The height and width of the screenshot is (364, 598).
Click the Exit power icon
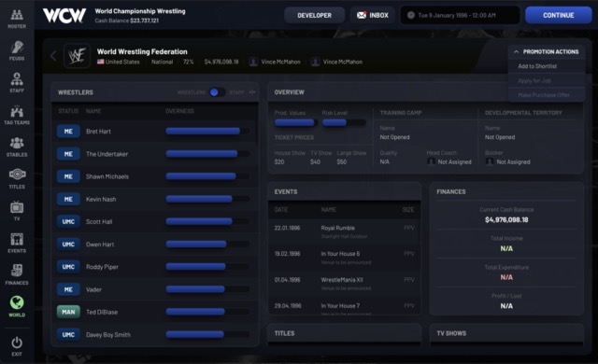click(17, 343)
